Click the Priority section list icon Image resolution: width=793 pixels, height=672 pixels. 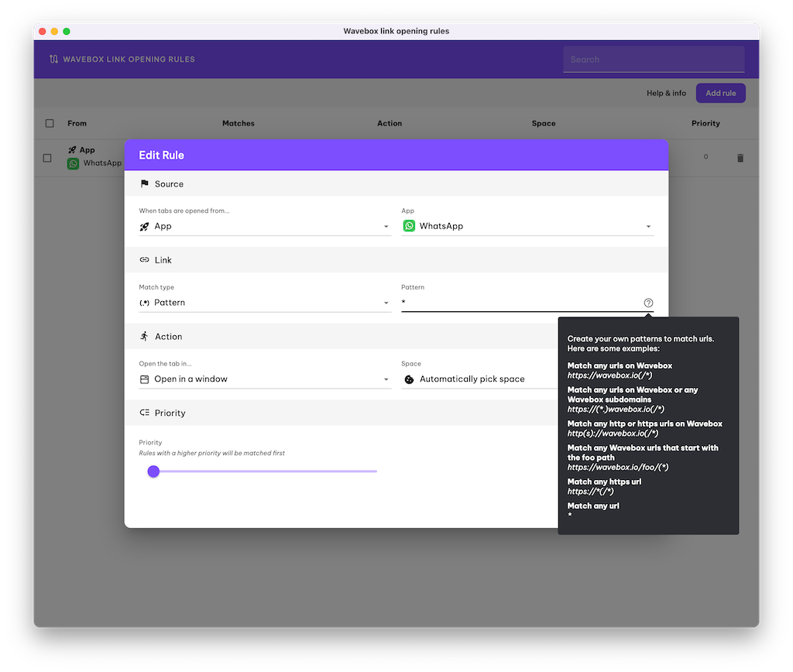tap(145, 413)
